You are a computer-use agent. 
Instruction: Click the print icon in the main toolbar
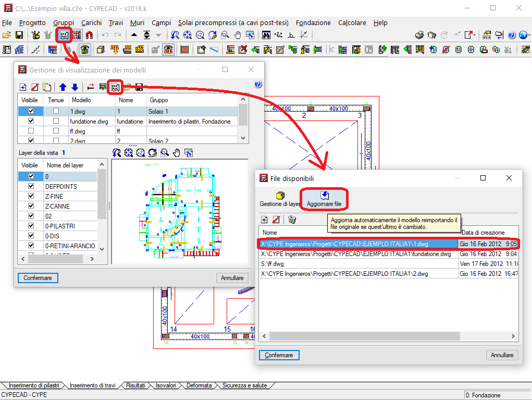[x=419, y=35]
